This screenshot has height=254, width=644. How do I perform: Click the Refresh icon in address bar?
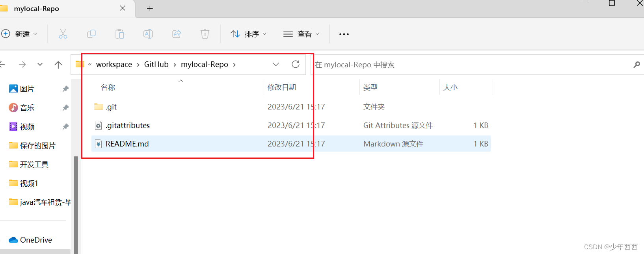296,64
